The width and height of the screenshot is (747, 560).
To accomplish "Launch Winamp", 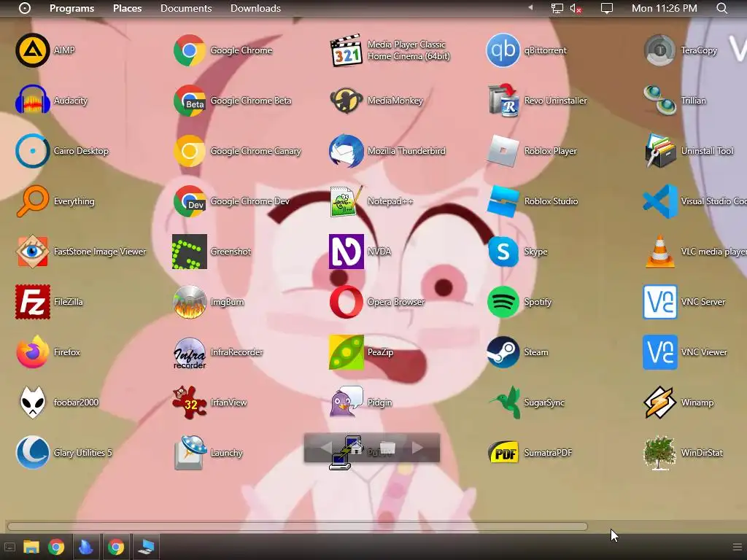I will pyautogui.click(x=659, y=402).
